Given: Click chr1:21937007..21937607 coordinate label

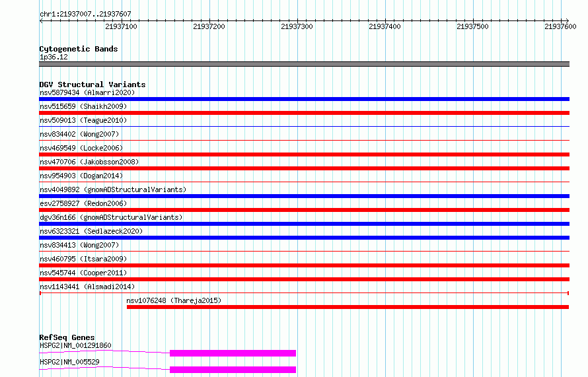Looking at the screenshot, I should point(85,14).
